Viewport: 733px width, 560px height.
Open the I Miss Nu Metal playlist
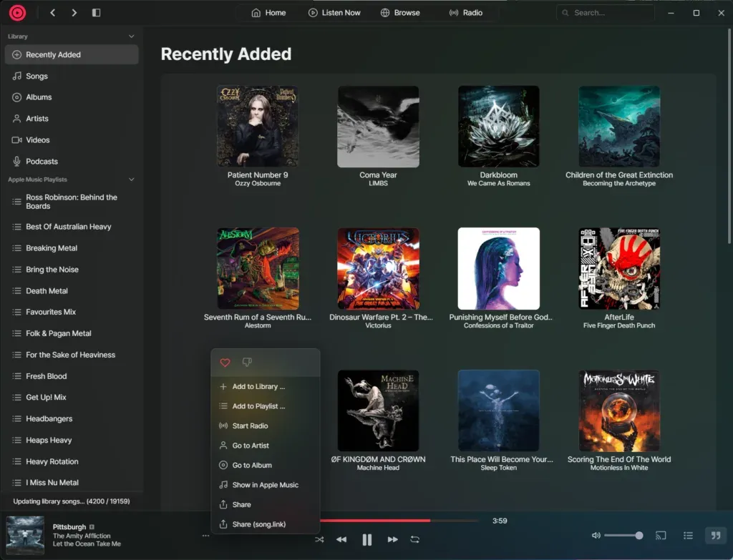click(72, 483)
